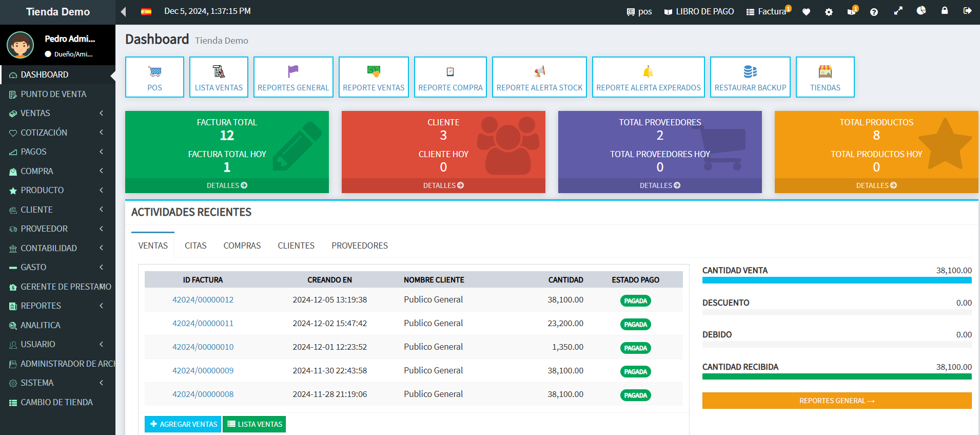
Task: Open ANALITICA in the sidebar
Action: pyautogui.click(x=57, y=325)
